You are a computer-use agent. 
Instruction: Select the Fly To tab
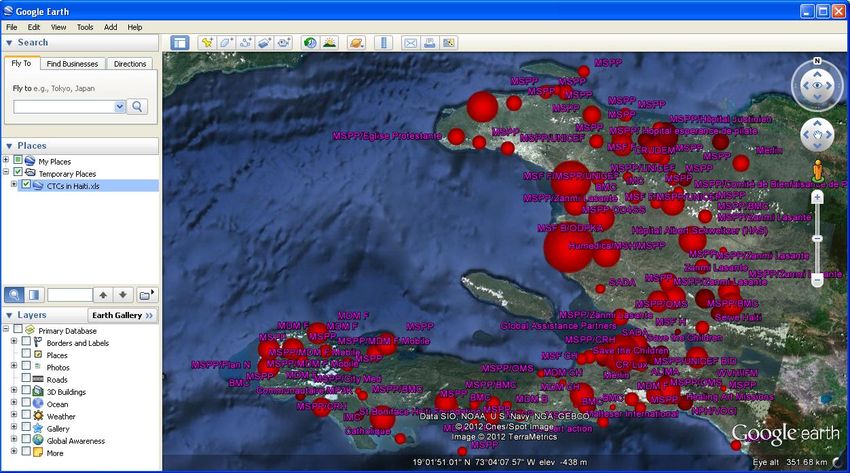(x=21, y=63)
